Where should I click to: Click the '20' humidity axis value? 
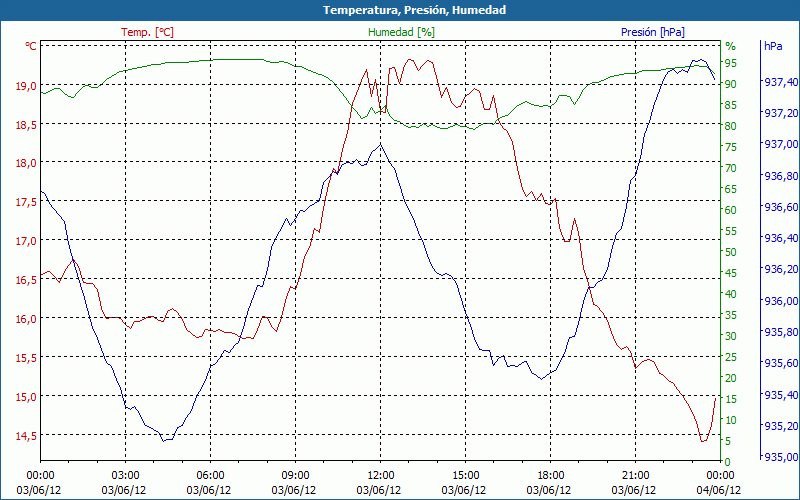point(731,378)
